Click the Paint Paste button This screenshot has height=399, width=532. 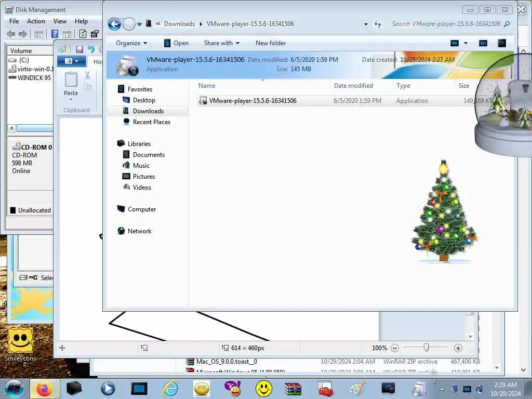click(x=71, y=86)
